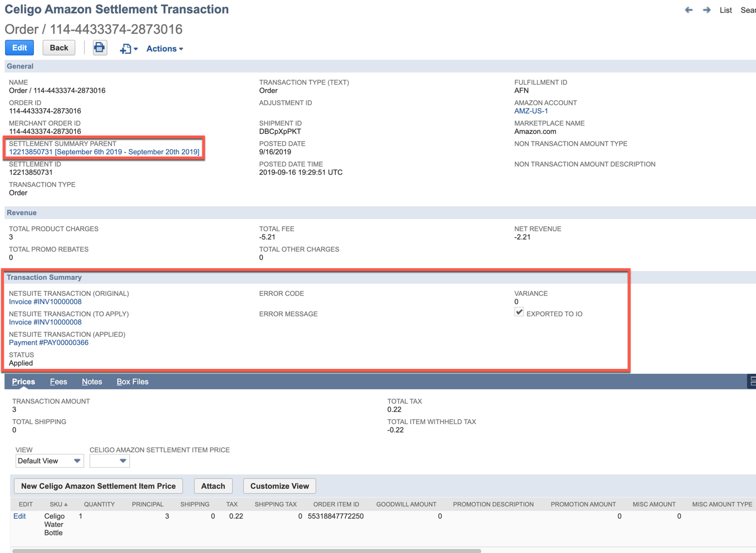Click the order item ID 55318847772250
This screenshot has height=553, width=756.
(335, 516)
